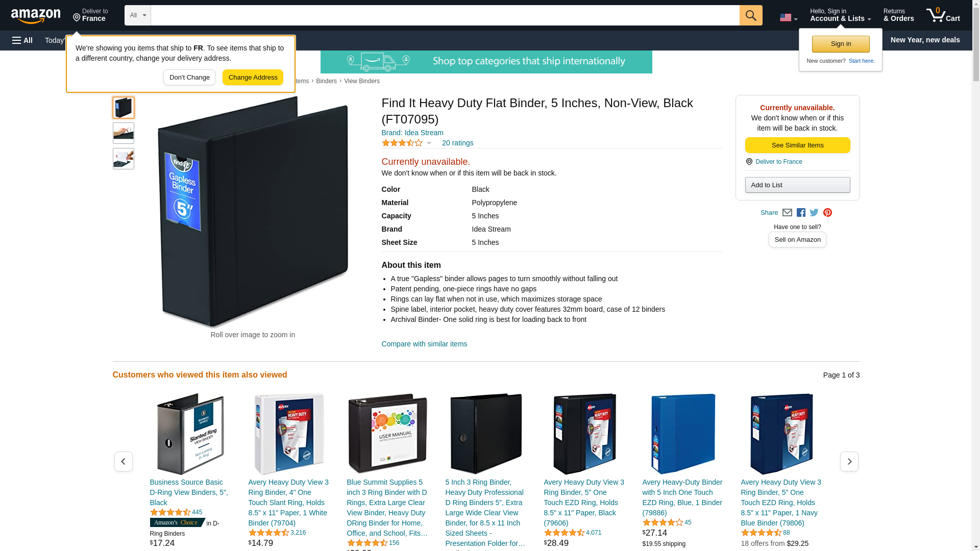The height and width of the screenshot is (551, 980).
Task: Click the search magnifier Go button
Action: (x=750, y=15)
